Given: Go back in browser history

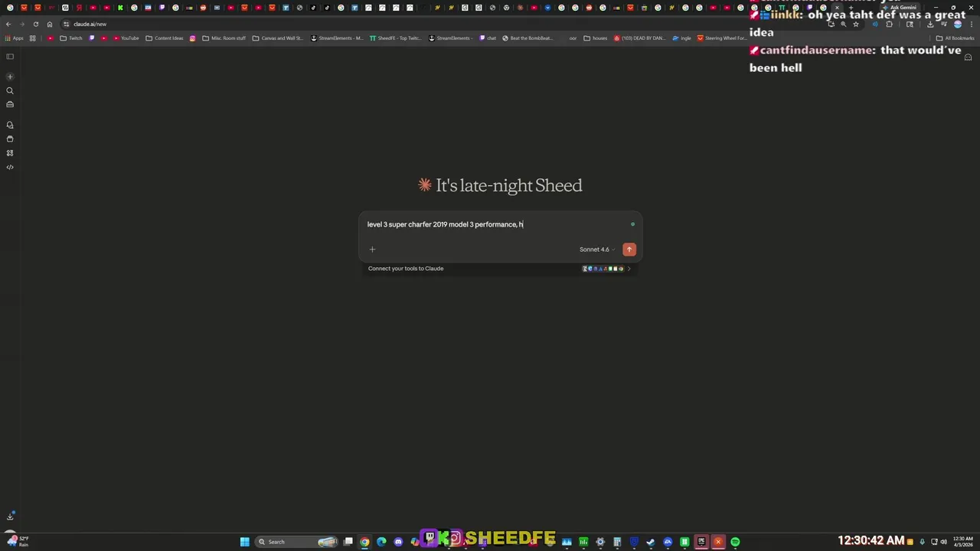Looking at the screenshot, I should coord(8,24).
